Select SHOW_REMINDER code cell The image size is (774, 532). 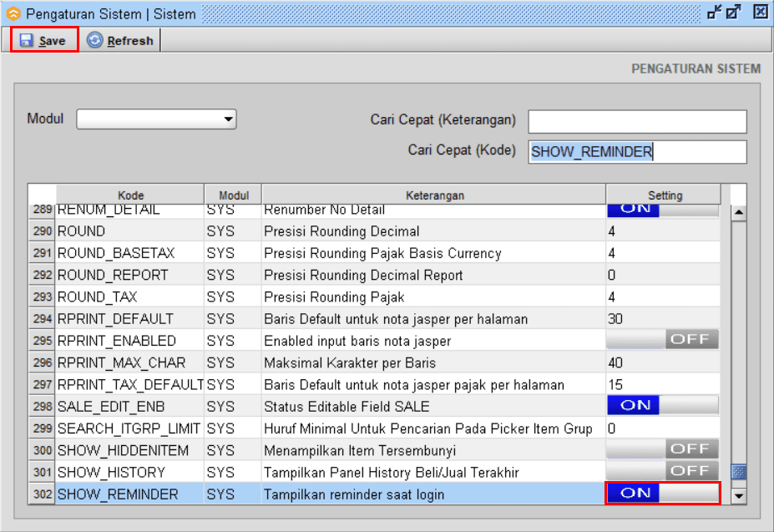point(129,494)
